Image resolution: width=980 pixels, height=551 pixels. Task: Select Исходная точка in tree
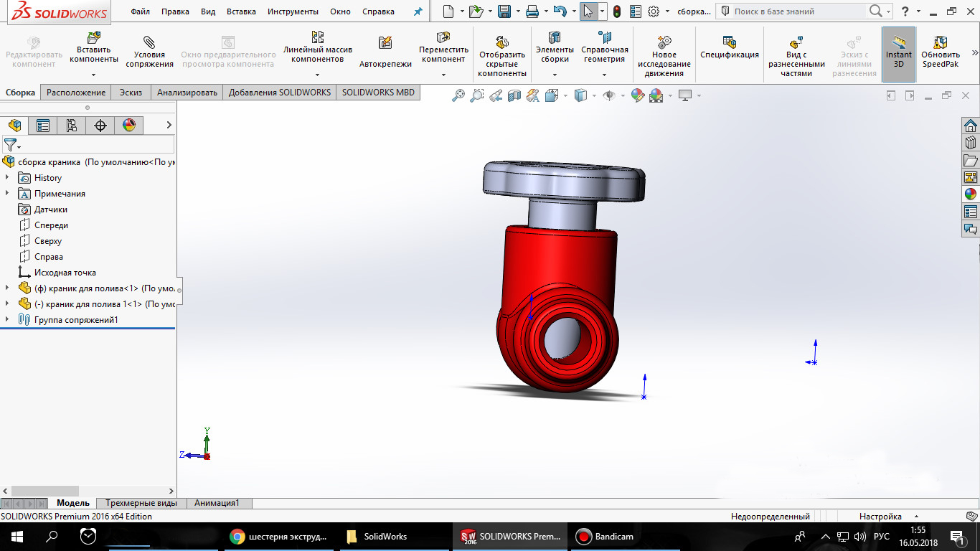(65, 272)
